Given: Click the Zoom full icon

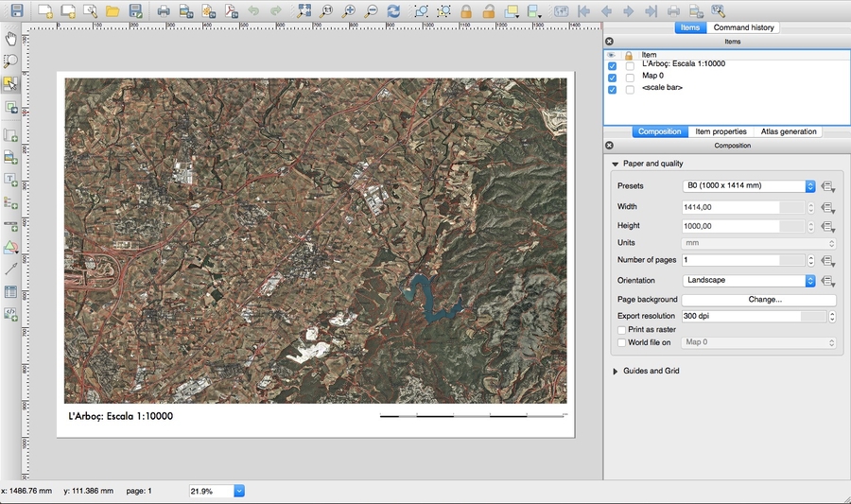Looking at the screenshot, I should pyautogui.click(x=303, y=11).
